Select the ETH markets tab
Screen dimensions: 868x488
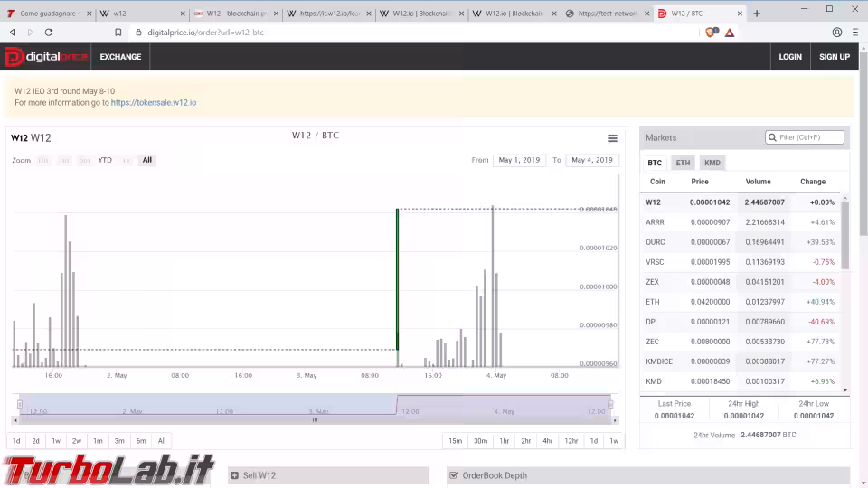click(684, 163)
